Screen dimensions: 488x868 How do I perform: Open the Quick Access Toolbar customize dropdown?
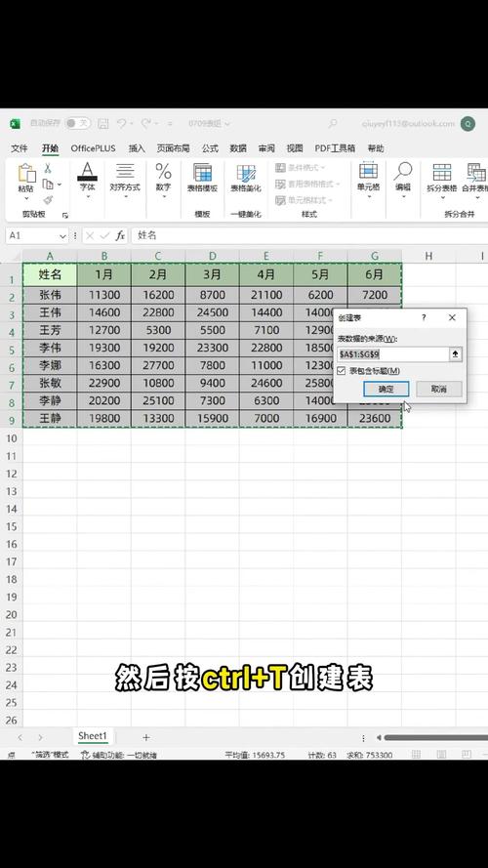pos(170,123)
